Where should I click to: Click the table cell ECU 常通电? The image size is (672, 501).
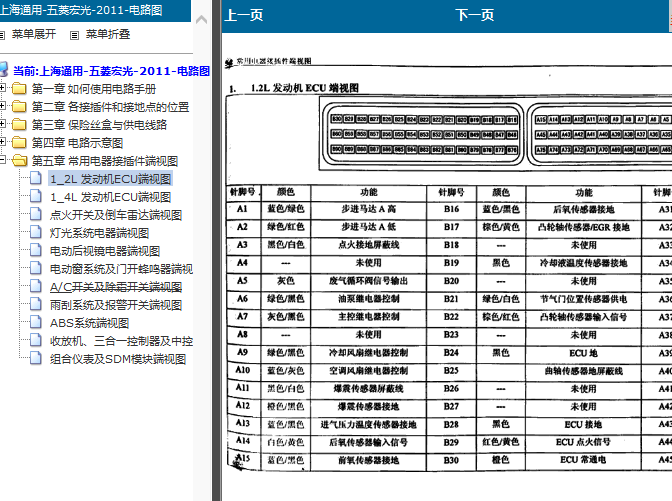(x=583, y=460)
